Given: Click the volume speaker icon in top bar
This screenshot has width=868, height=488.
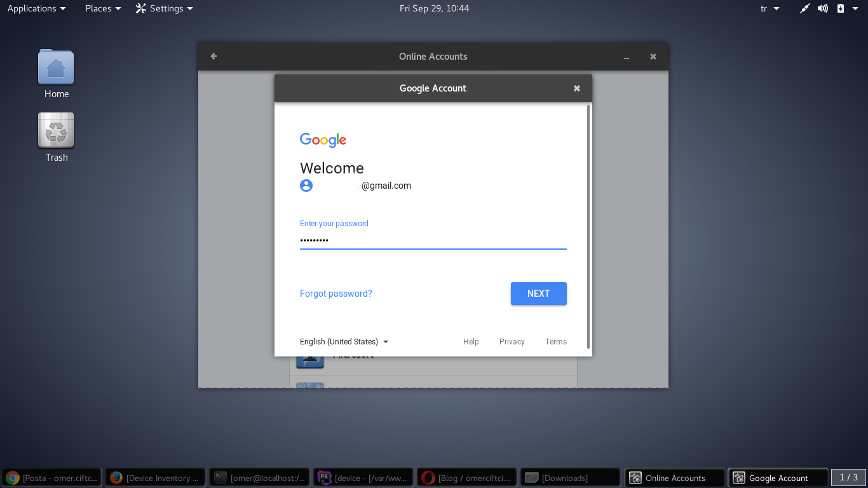Looking at the screenshot, I should click(823, 8).
